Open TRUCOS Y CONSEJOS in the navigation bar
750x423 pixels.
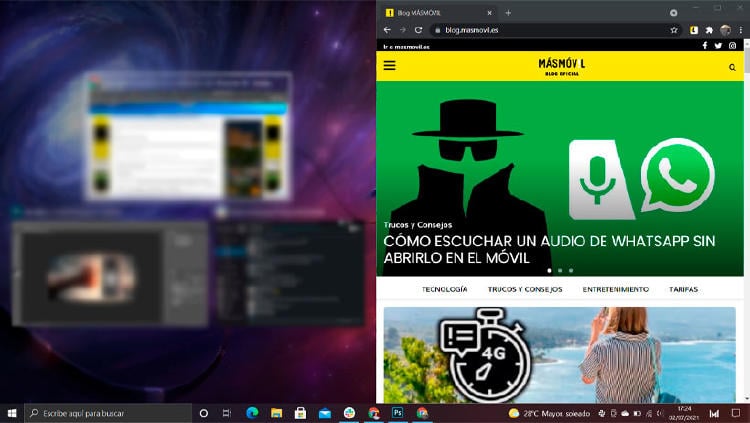click(x=525, y=289)
